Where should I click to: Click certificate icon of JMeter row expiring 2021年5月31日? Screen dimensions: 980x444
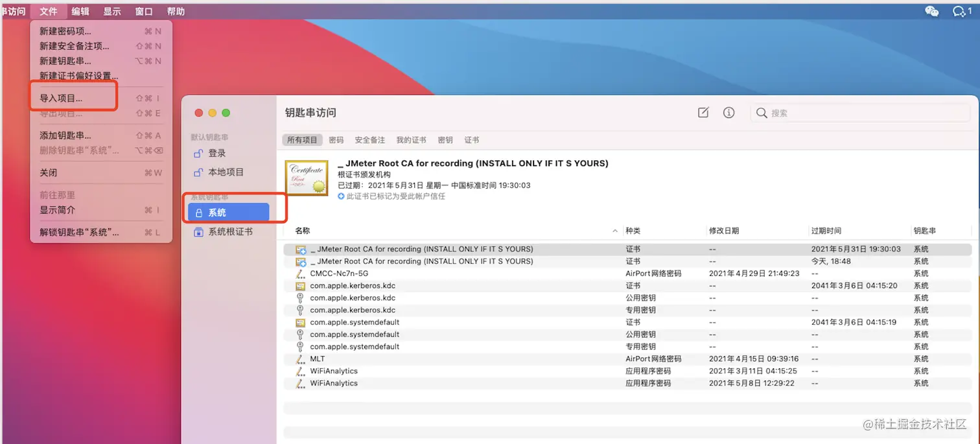pos(301,250)
